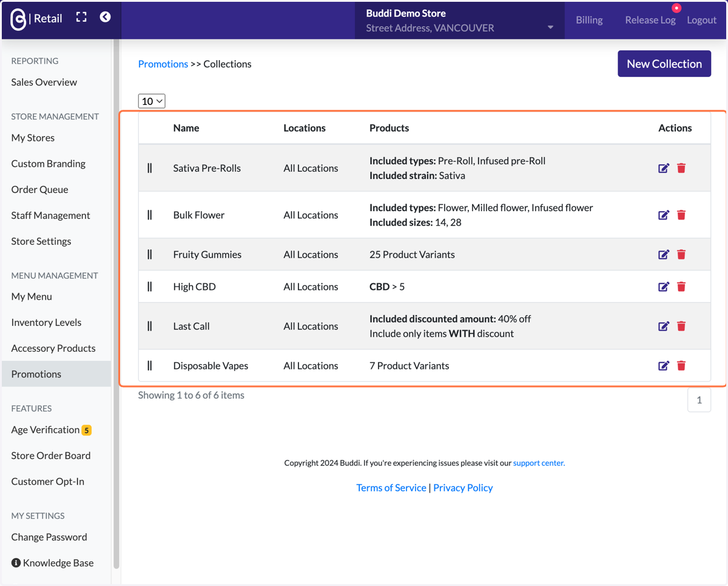Edit the Last Call collection
This screenshot has height=586, width=728.
664,326
